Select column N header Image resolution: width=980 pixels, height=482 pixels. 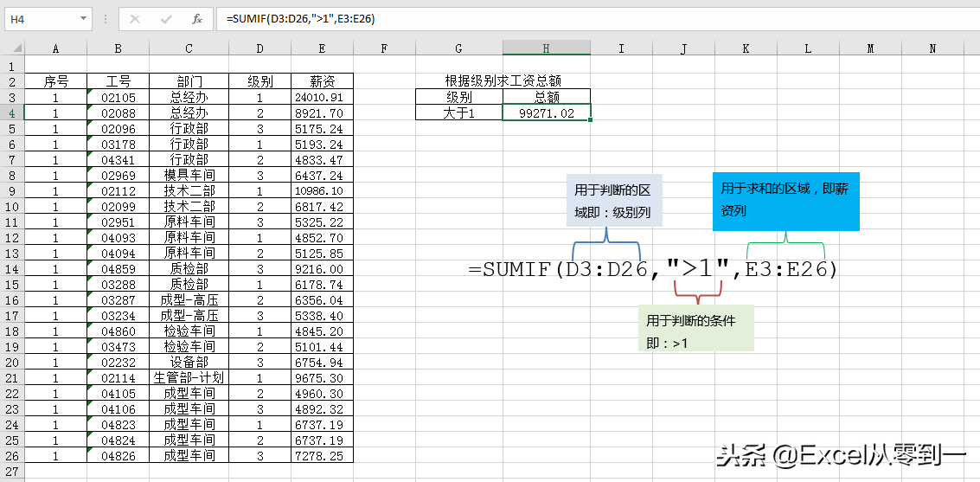(933, 48)
